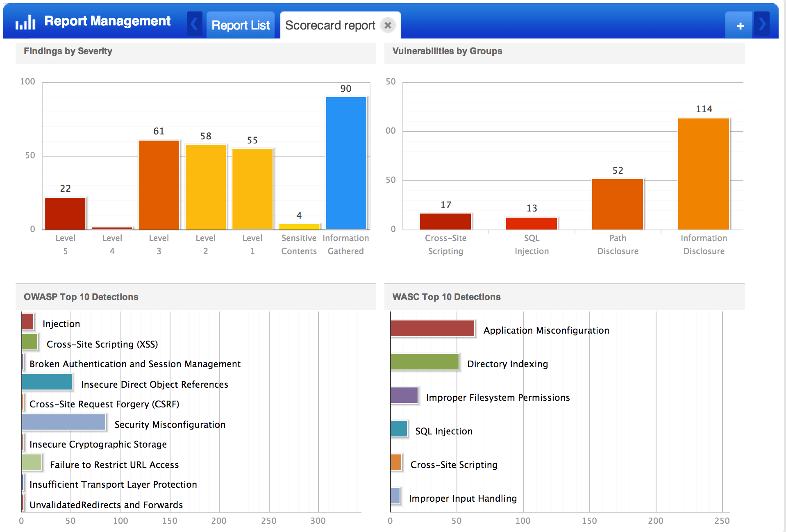The width and height of the screenshot is (786, 532).
Task: Click the Security Misconfiguration label
Action: click(x=170, y=425)
